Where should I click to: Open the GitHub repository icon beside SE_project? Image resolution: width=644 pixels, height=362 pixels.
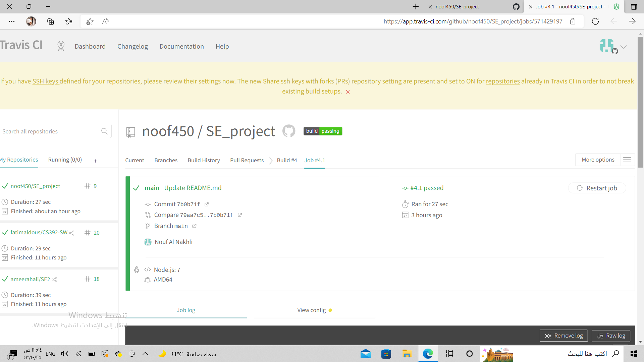point(289,131)
